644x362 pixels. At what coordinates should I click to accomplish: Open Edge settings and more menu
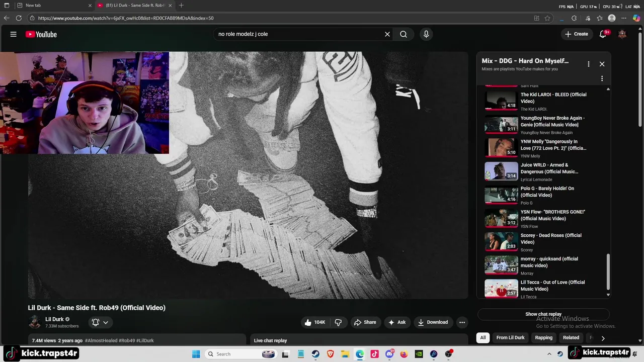pyautogui.click(x=624, y=18)
